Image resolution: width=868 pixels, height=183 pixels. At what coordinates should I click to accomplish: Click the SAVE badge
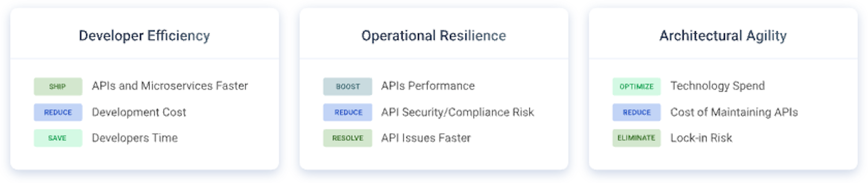point(58,138)
